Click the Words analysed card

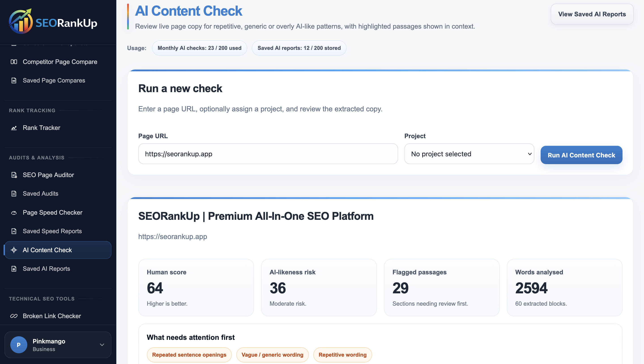[564, 288]
